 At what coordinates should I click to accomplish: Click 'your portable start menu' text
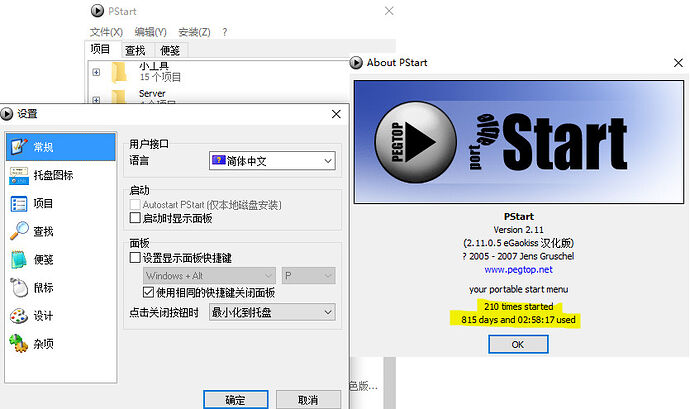[x=518, y=289]
